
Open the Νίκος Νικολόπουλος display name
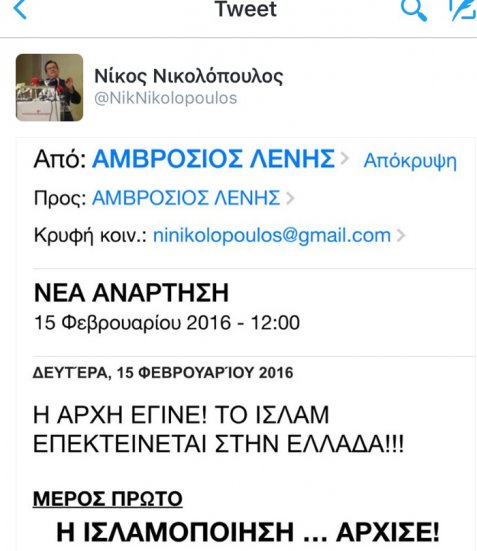pos(189,76)
